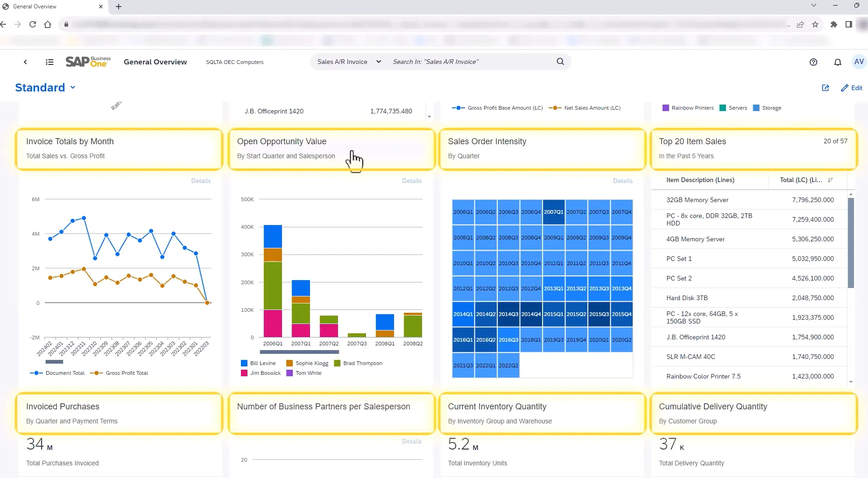Select the General Overview browser tab
This screenshot has height=478, width=868.
click(x=51, y=7)
